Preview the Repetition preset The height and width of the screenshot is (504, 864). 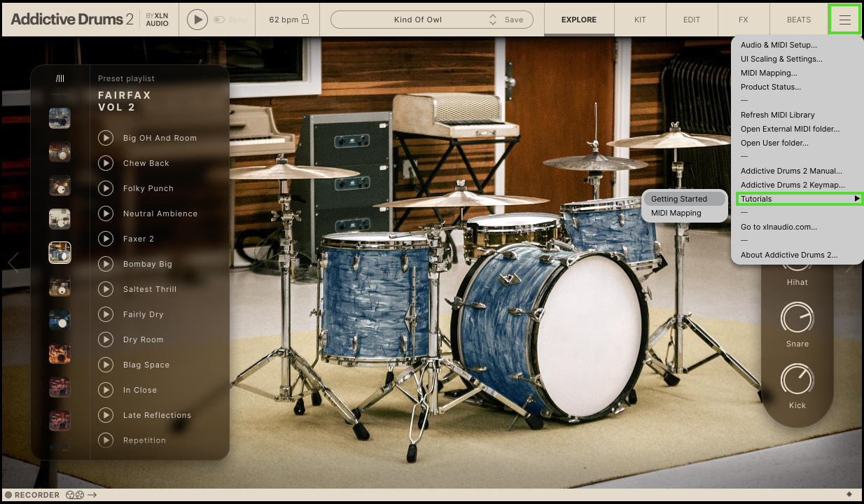[106, 440]
